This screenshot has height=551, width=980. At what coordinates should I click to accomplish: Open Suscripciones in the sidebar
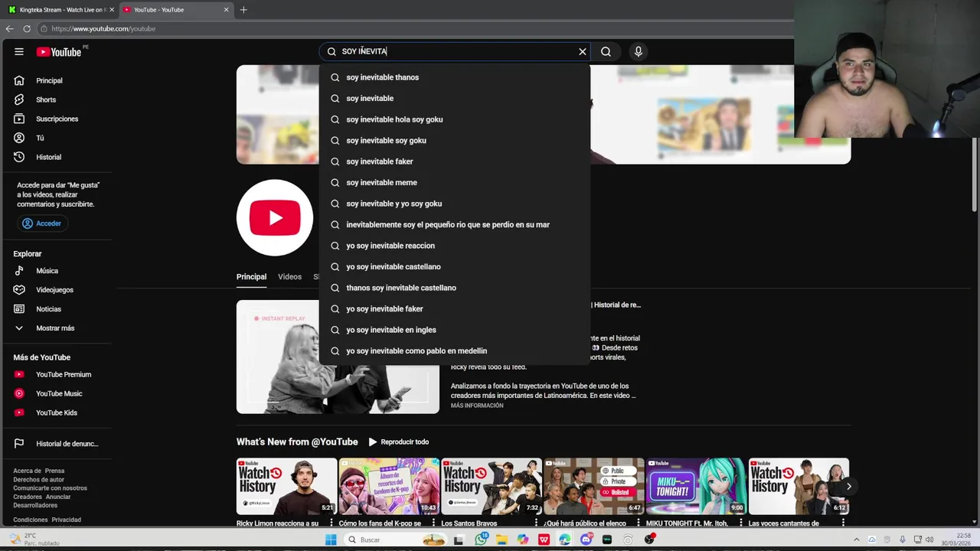pyautogui.click(x=58, y=119)
